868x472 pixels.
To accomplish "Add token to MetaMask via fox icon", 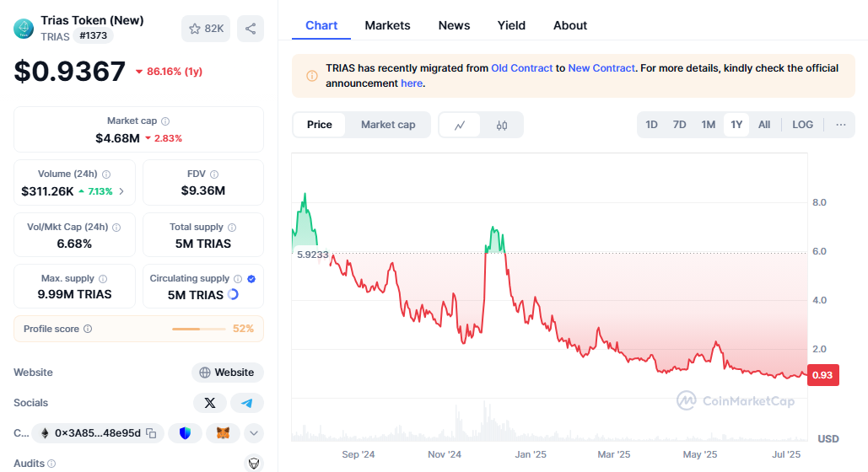I will [x=223, y=433].
